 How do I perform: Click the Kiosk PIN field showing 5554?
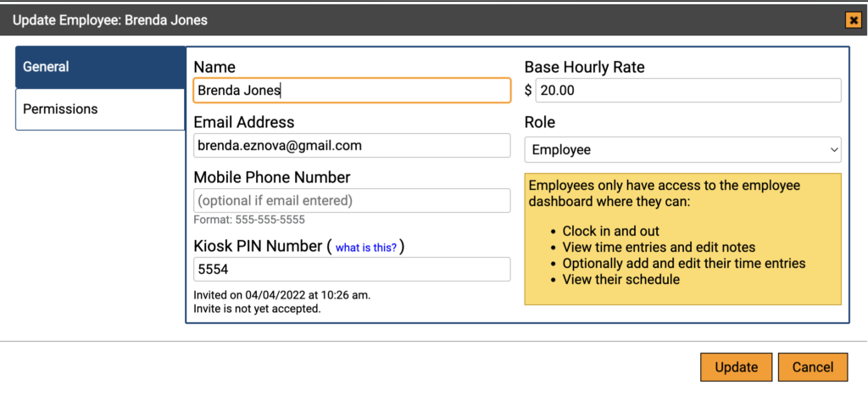point(352,270)
